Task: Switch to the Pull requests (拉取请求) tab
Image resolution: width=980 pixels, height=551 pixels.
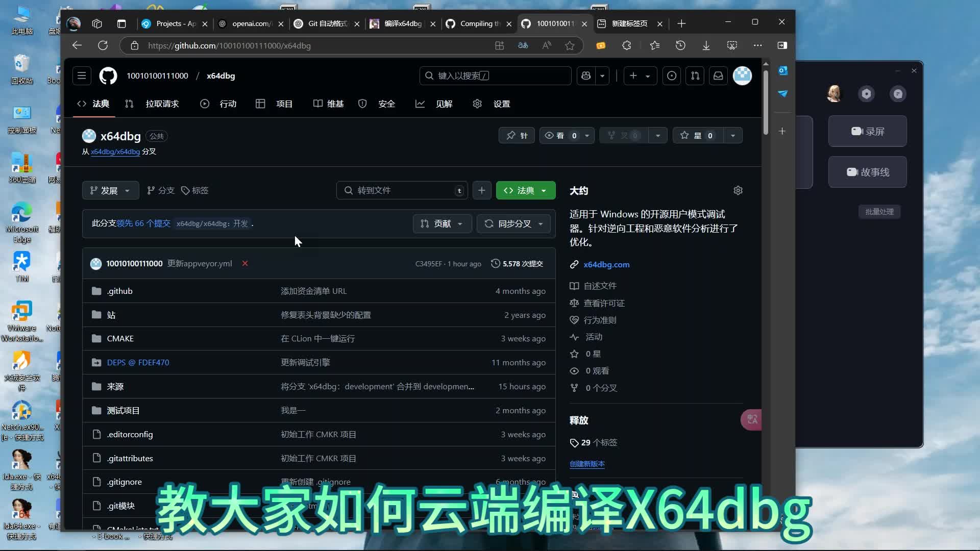Action: click(152, 104)
